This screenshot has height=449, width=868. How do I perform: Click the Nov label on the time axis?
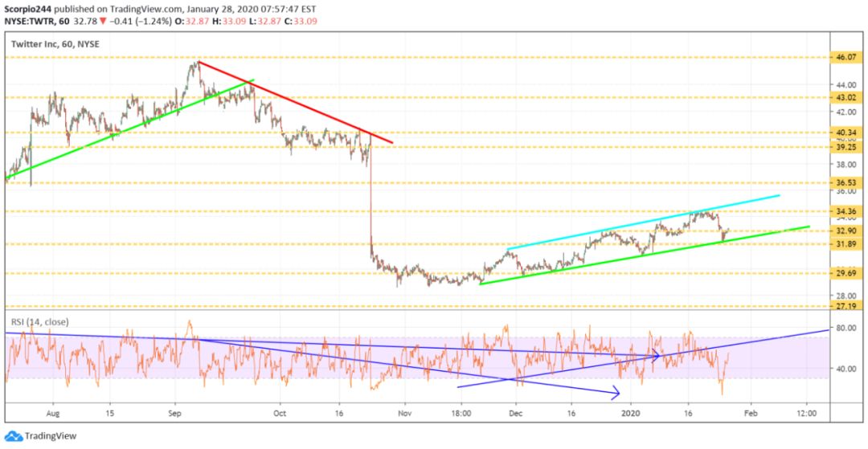tap(405, 413)
